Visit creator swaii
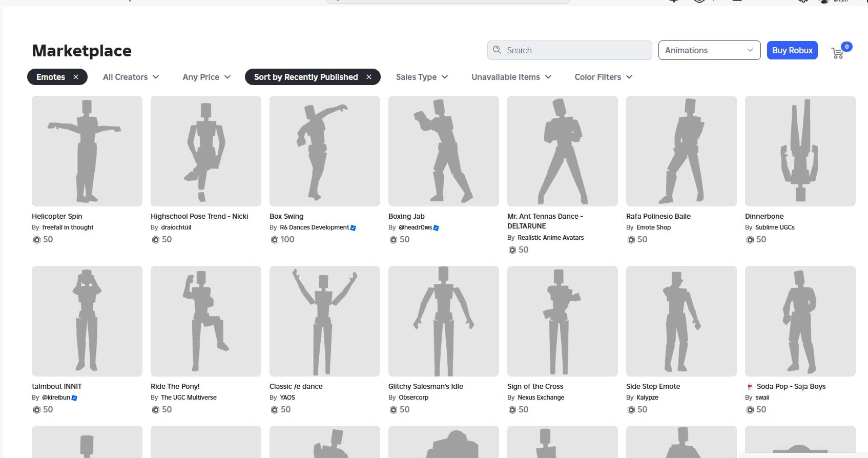868x458 pixels. tap(762, 398)
